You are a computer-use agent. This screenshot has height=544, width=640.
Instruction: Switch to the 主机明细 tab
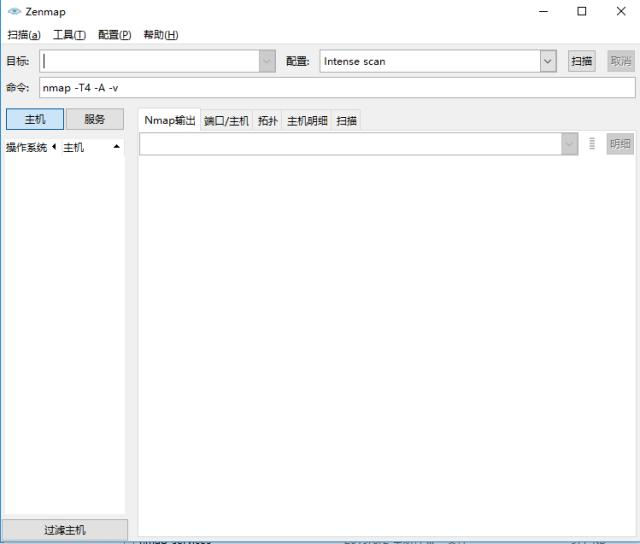coord(307,121)
